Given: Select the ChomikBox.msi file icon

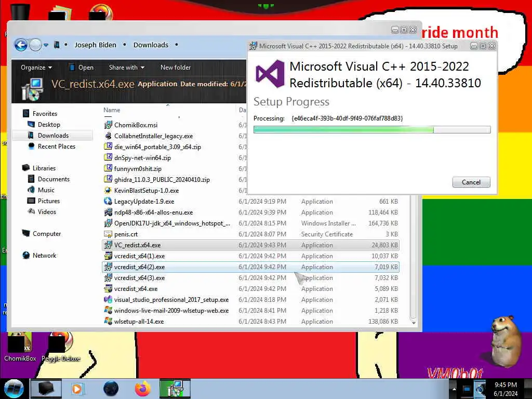Looking at the screenshot, I should [108, 125].
